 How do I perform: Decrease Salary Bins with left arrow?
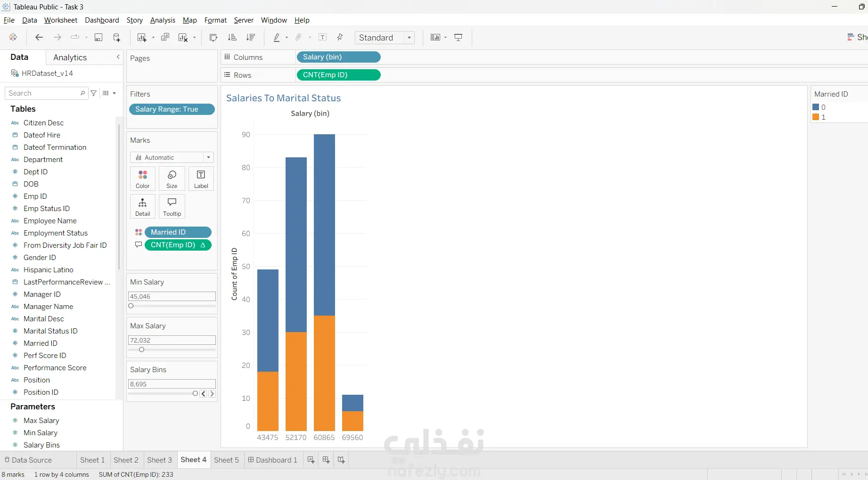(204, 394)
